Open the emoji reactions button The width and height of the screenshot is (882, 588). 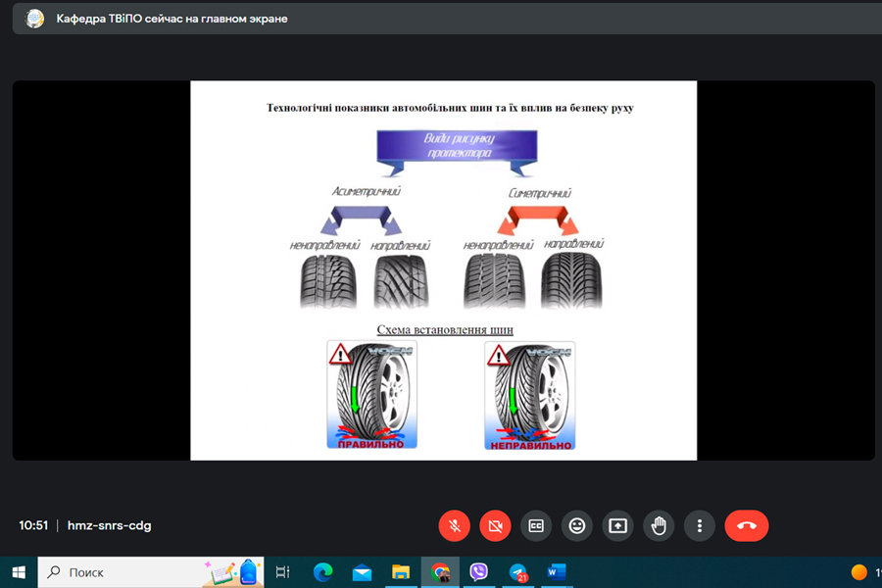[577, 525]
